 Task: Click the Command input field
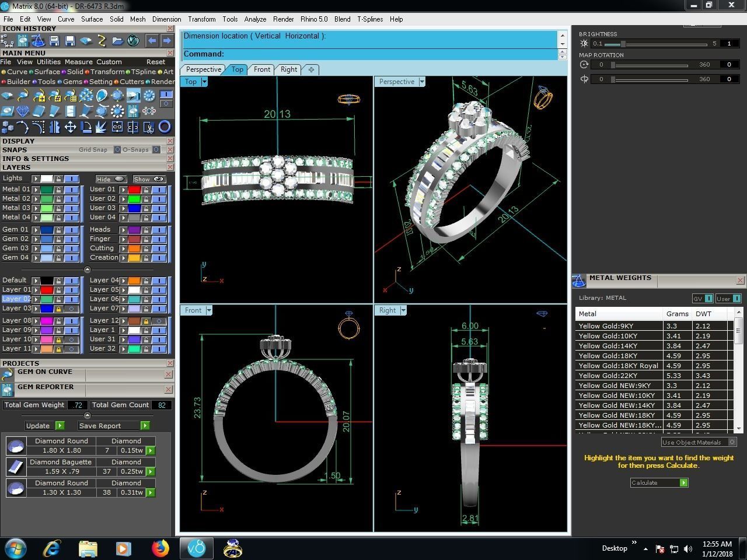tap(371, 54)
